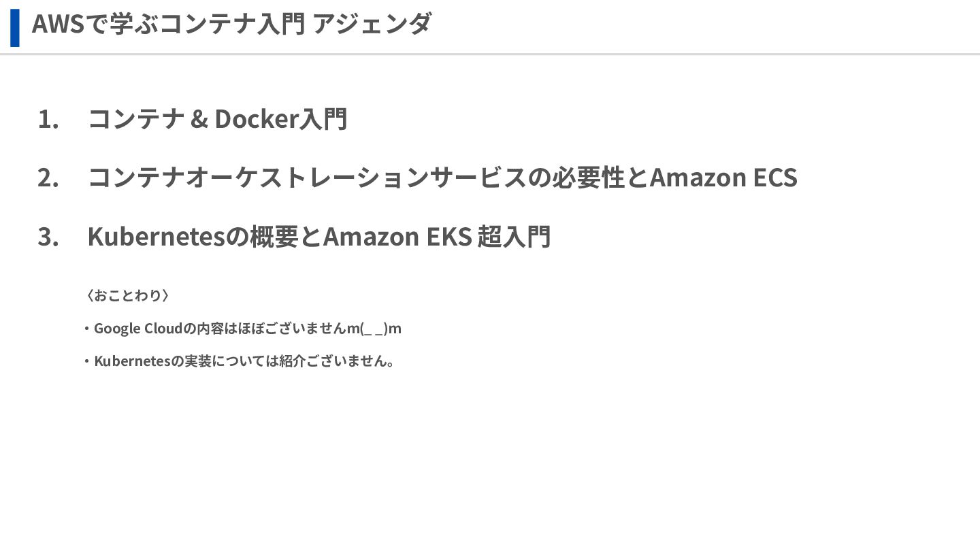Click 'コンテナオーケストレーションサービス' text in item two
Viewport: 980px width, 551px height.
[306, 178]
